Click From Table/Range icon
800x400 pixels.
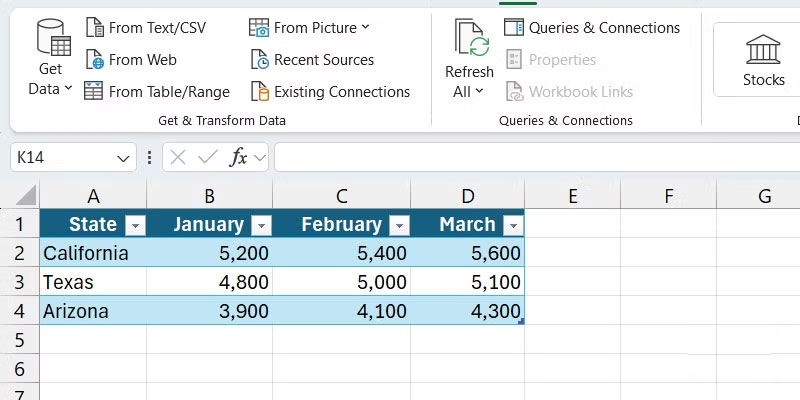click(x=94, y=91)
